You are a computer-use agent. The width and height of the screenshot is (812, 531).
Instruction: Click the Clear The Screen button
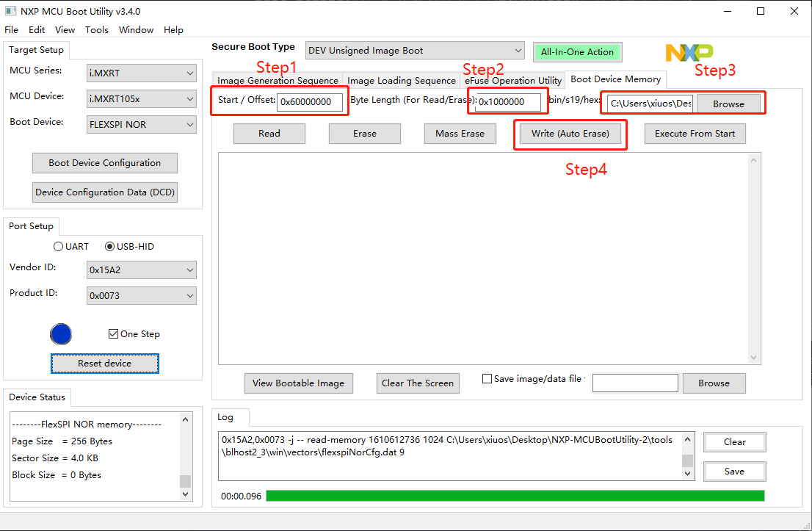418,383
